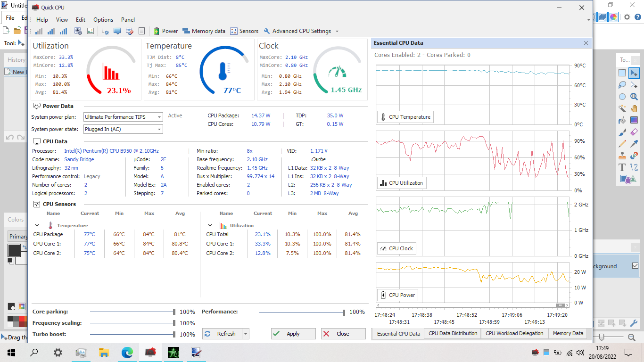Select the Paint Bucket tool in paint.net

pyautogui.click(x=622, y=120)
